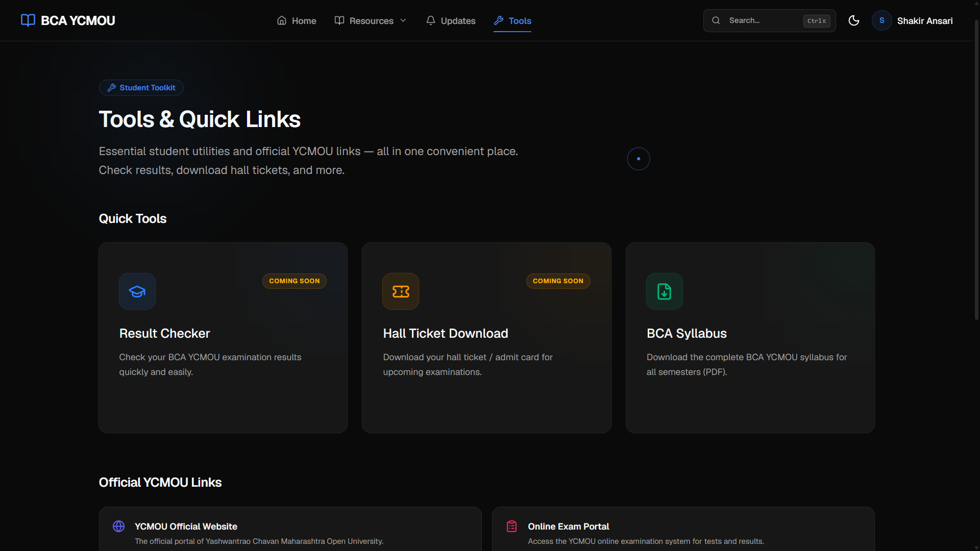980x551 pixels.
Task: Click the Tools & Quick Links heading
Action: (200, 119)
